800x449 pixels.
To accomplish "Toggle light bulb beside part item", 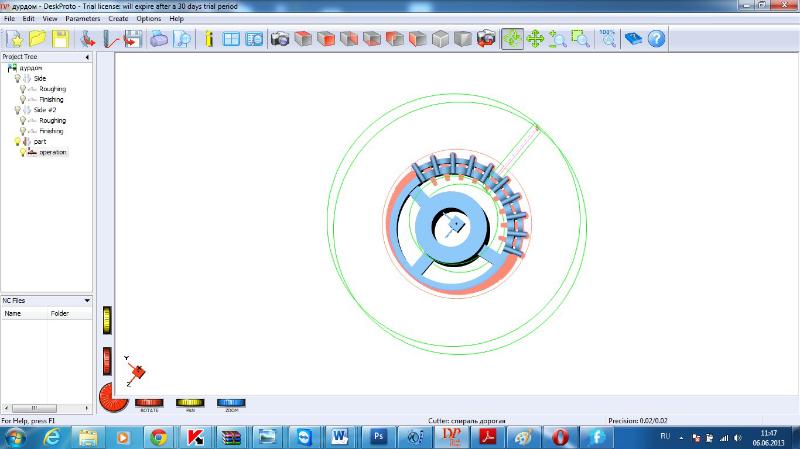I will (x=18, y=142).
